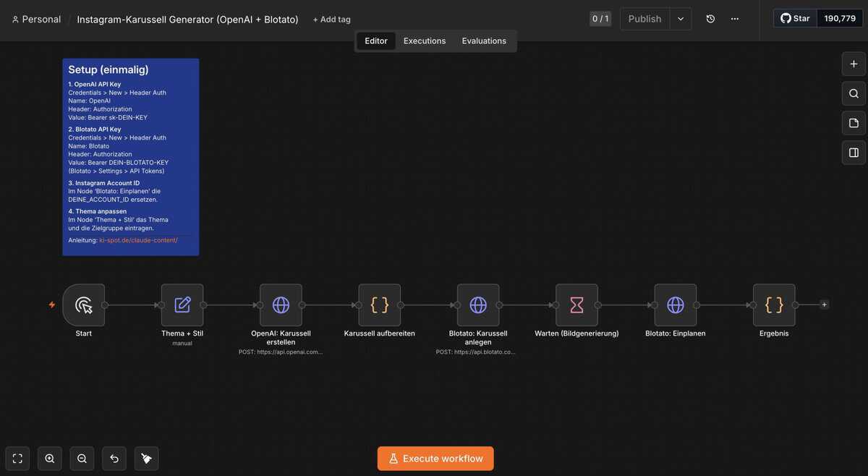868x476 pixels.
Task: Click '4. Thema anpassen' note text
Action: (x=98, y=211)
